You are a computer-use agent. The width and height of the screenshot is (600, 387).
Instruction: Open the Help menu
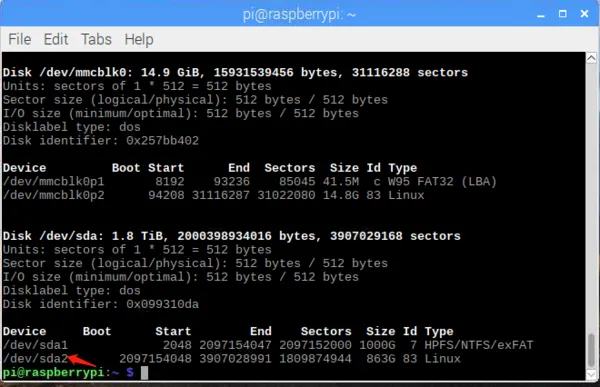click(x=139, y=39)
